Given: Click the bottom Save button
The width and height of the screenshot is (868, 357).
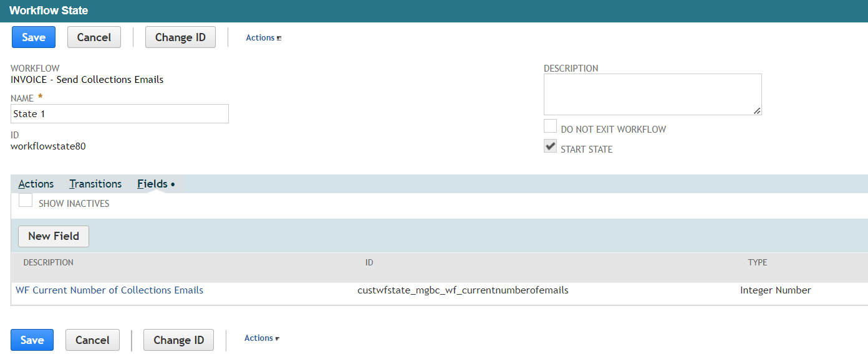Looking at the screenshot, I should pos(32,340).
